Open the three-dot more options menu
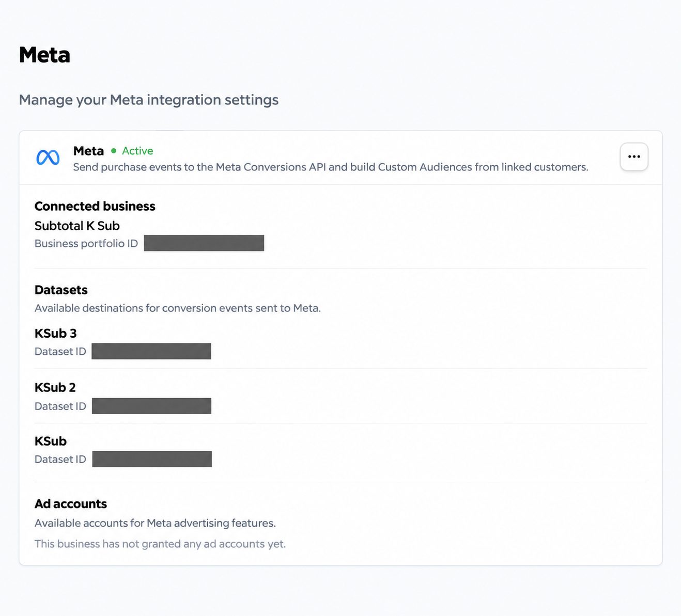681x616 pixels. coord(634,156)
